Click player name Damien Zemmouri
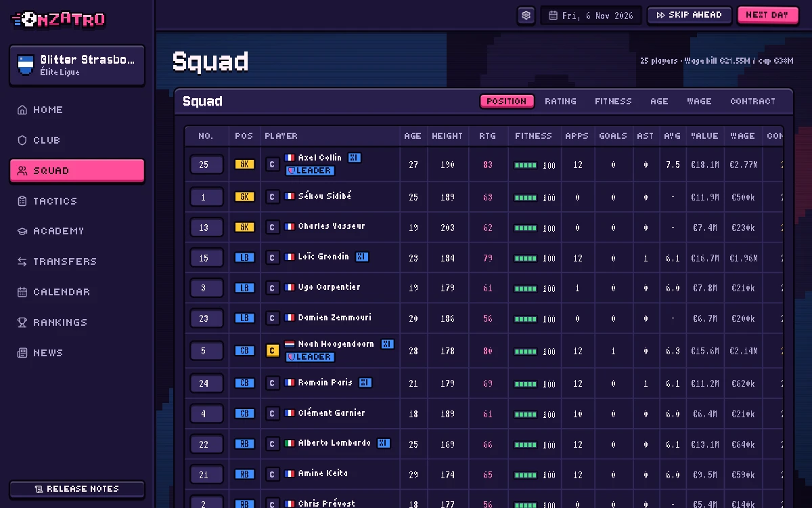This screenshot has width=812, height=508. pyautogui.click(x=334, y=318)
